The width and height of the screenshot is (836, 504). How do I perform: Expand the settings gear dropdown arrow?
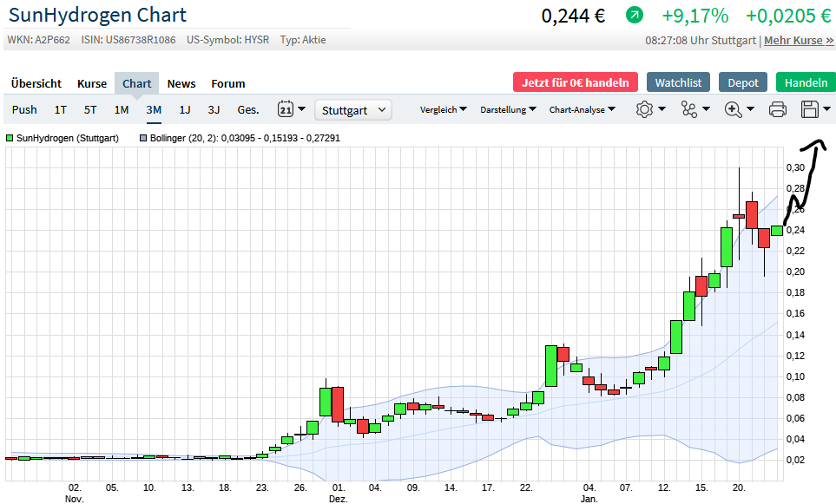pyautogui.click(x=662, y=109)
